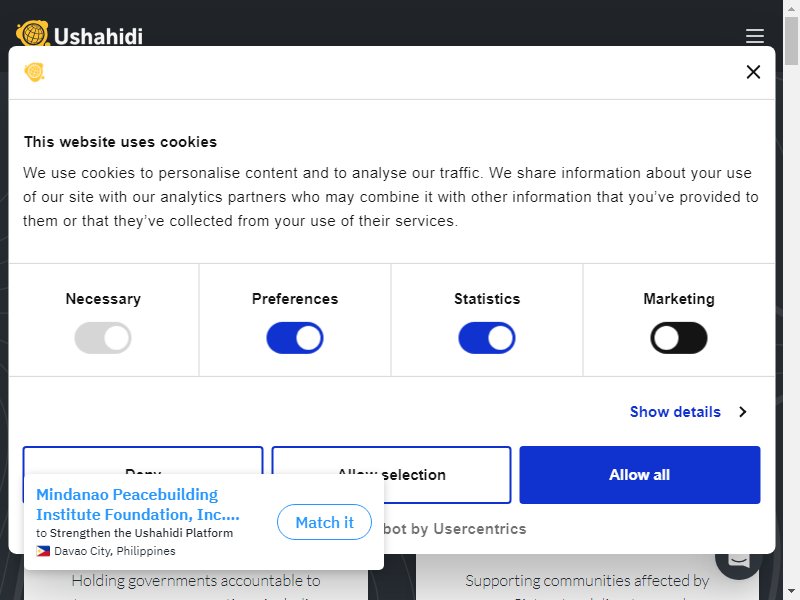Toggle the Necessary cookies switch
The image size is (800, 600).
click(103, 338)
